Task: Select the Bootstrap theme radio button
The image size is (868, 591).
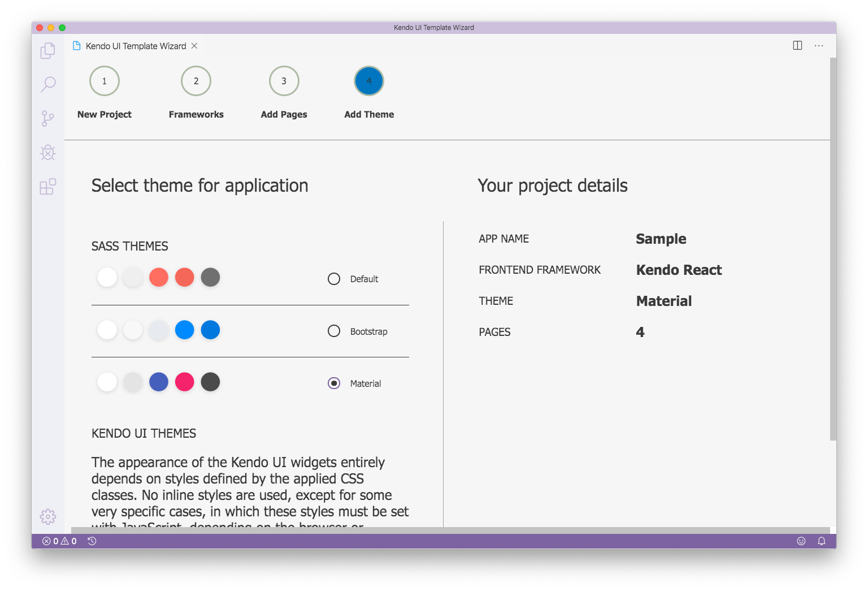Action: (334, 331)
